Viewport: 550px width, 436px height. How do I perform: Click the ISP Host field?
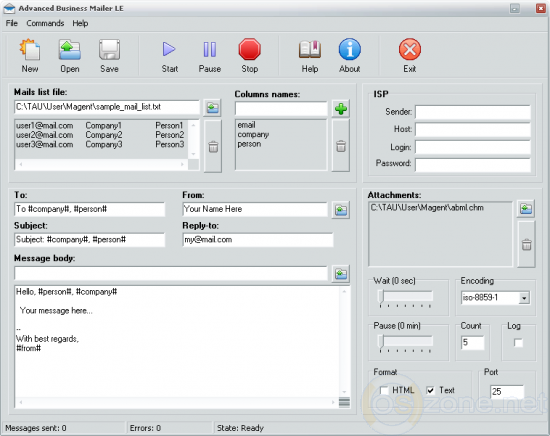coord(472,129)
